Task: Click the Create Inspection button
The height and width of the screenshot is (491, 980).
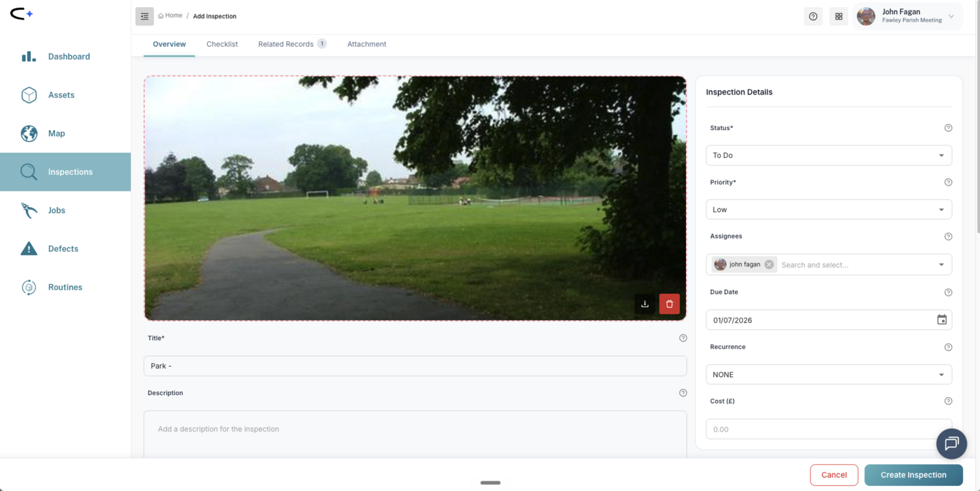Action: click(913, 475)
